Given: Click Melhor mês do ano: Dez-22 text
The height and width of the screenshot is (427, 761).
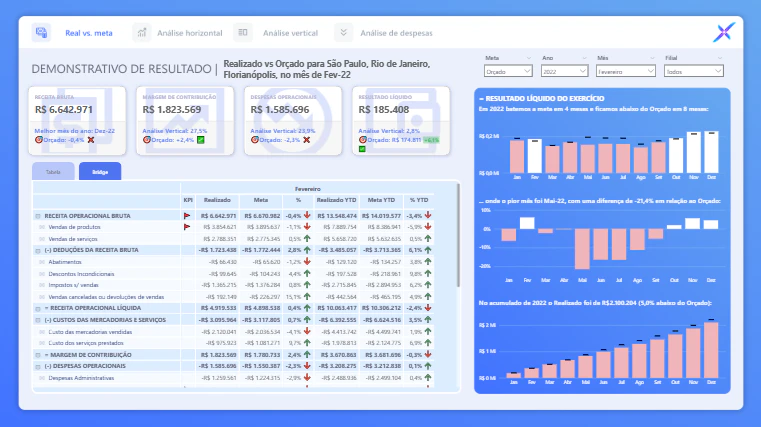Looking at the screenshot, I should point(74,131).
